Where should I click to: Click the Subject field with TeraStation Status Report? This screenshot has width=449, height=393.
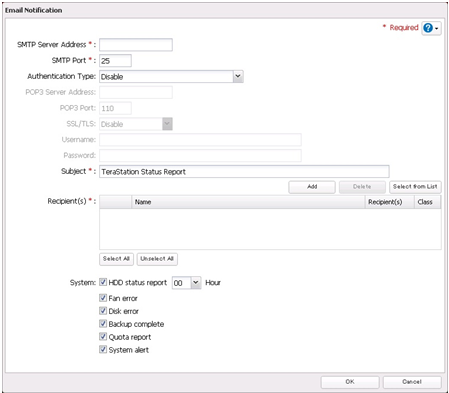click(x=244, y=172)
